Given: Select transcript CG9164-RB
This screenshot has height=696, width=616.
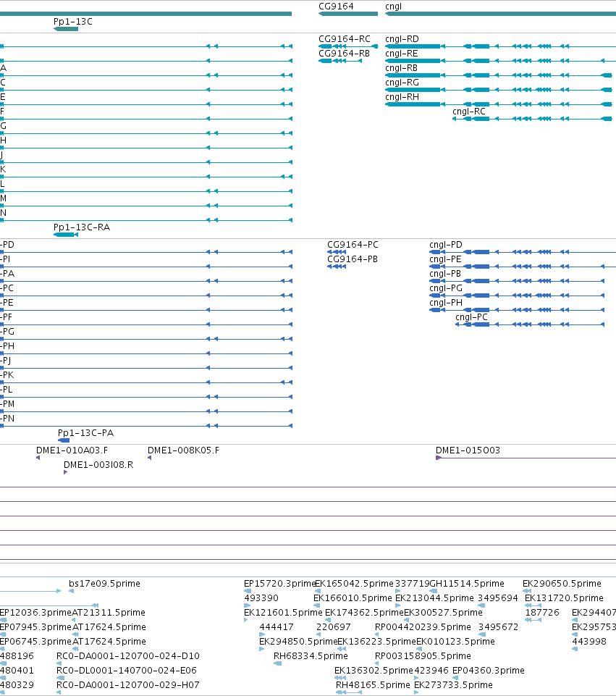Looking at the screenshot, I should [344, 54].
